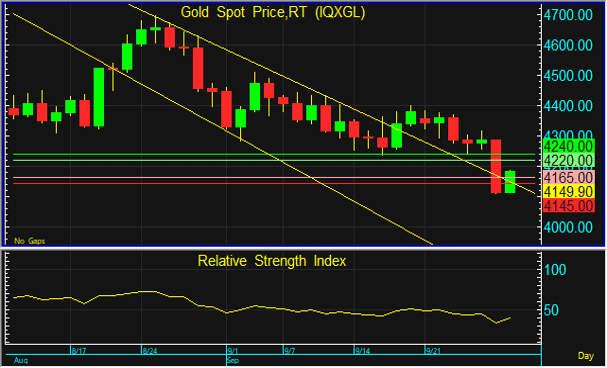
Task: Select the 9/21 date marker
Action: [x=433, y=351]
